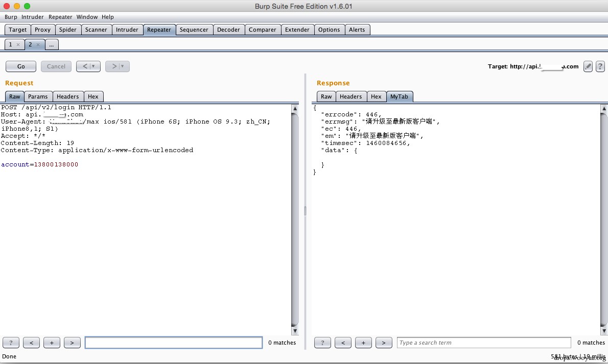The width and height of the screenshot is (608, 364).
Task: Switch to the Intruder tool tab
Action: [x=127, y=30]
